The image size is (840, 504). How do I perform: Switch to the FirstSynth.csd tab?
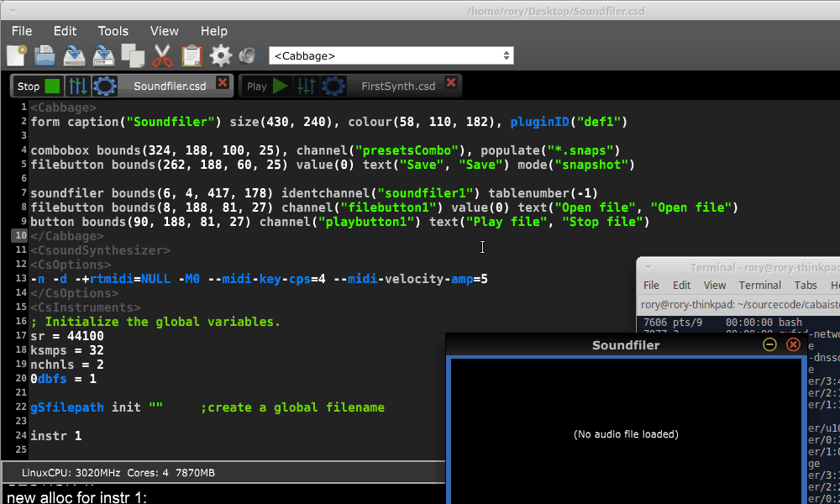pyautogui.click(x=397, y=86)
